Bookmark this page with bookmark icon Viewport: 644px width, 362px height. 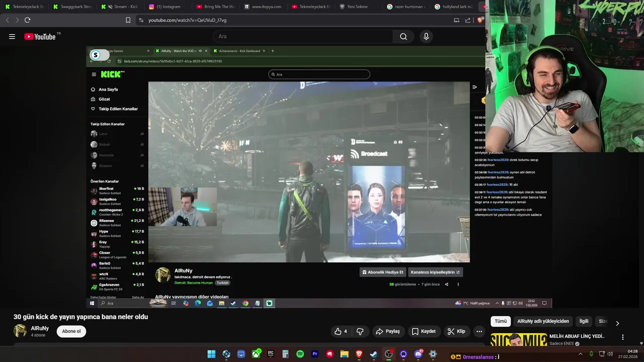coord(128,20)
